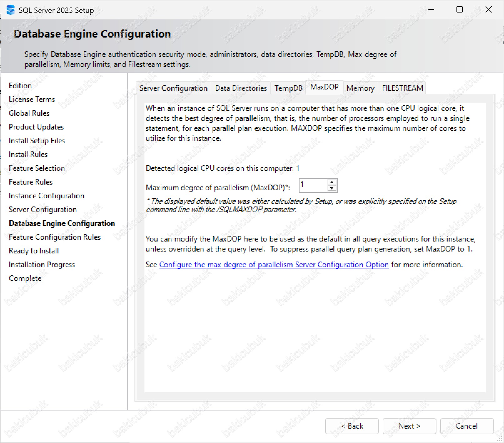Click the Next button

point(409,426)
